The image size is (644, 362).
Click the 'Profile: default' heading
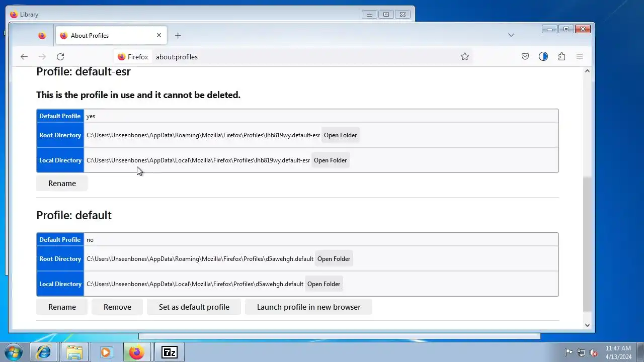coord(74,215)
